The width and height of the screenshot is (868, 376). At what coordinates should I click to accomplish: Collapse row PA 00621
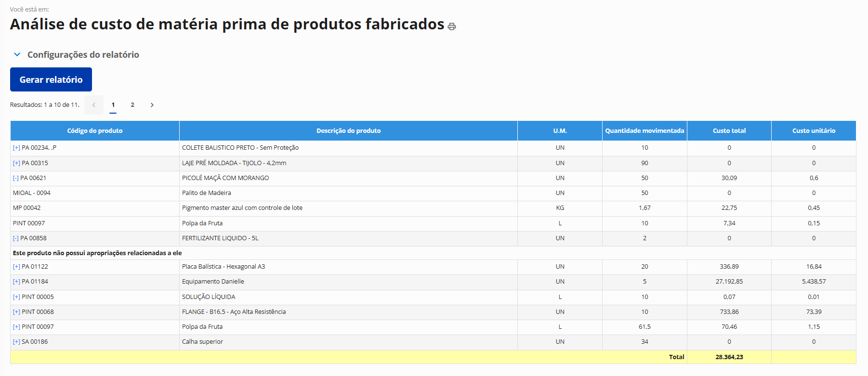tap(16, 178)
